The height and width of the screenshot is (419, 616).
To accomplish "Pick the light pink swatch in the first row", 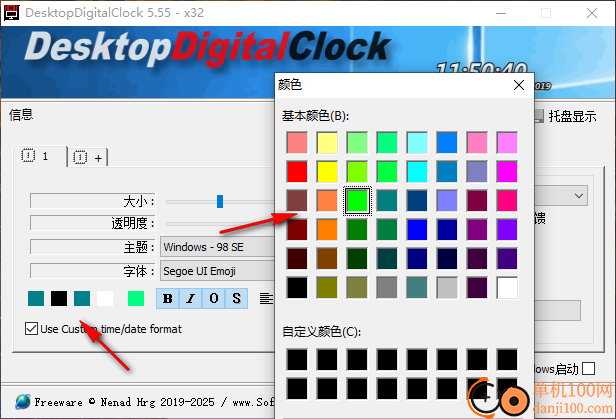I will [477, 143].
